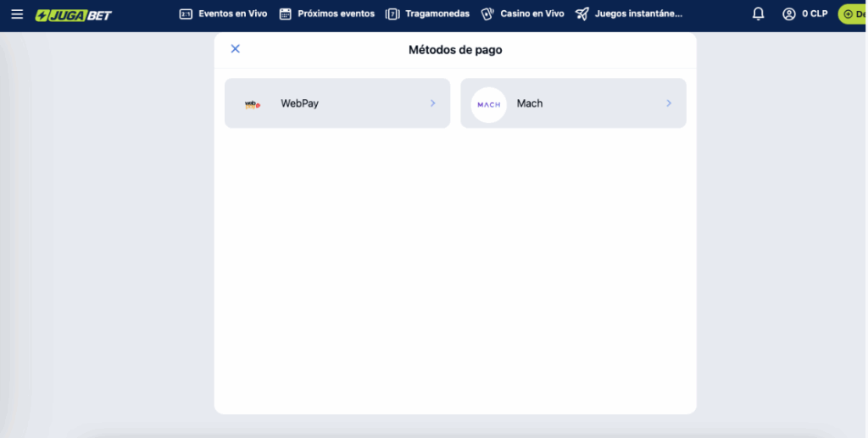
Task: Go to Eventos en Vivo
Action: 232,14
